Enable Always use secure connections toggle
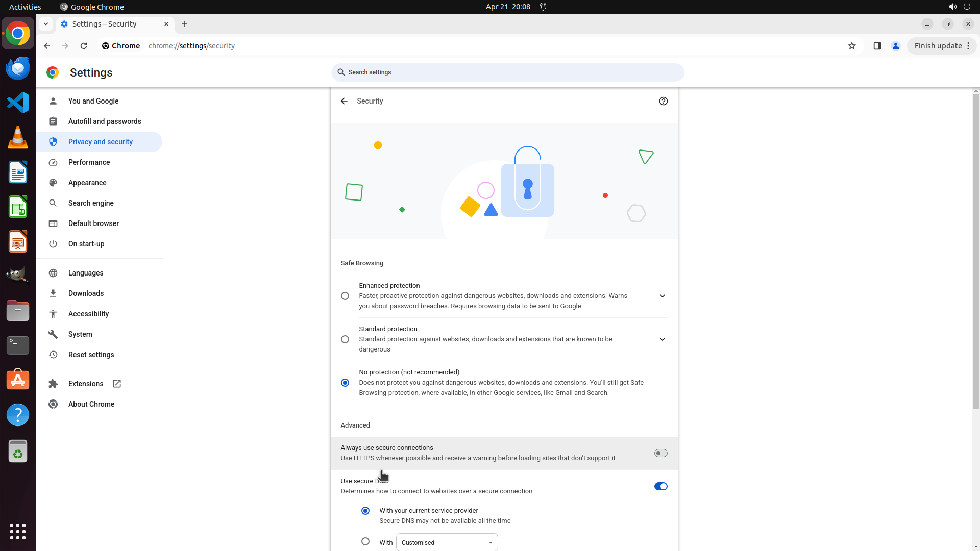 click(660, 453)
